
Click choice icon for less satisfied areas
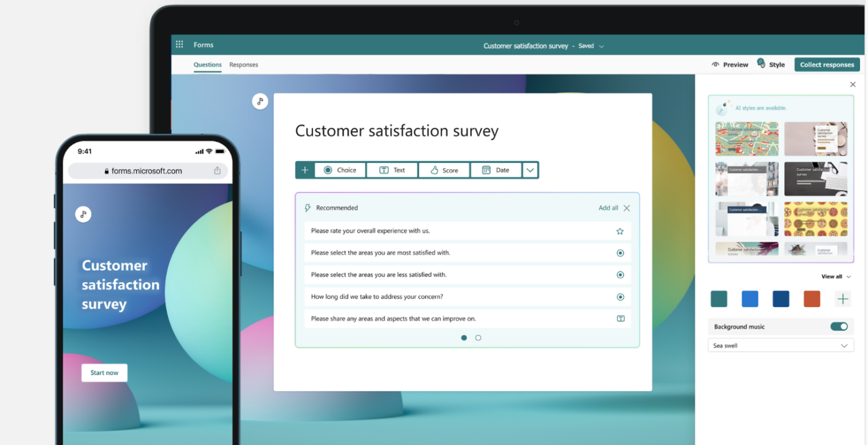620,275
